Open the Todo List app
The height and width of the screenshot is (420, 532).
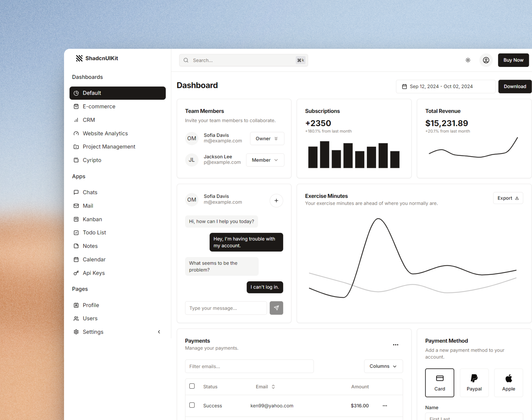(117, 233)
